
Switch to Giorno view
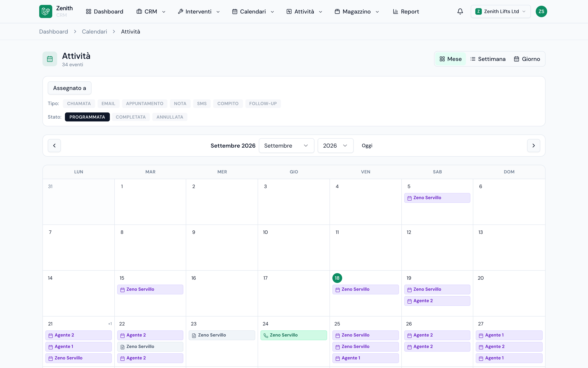(x=527, y=59)
